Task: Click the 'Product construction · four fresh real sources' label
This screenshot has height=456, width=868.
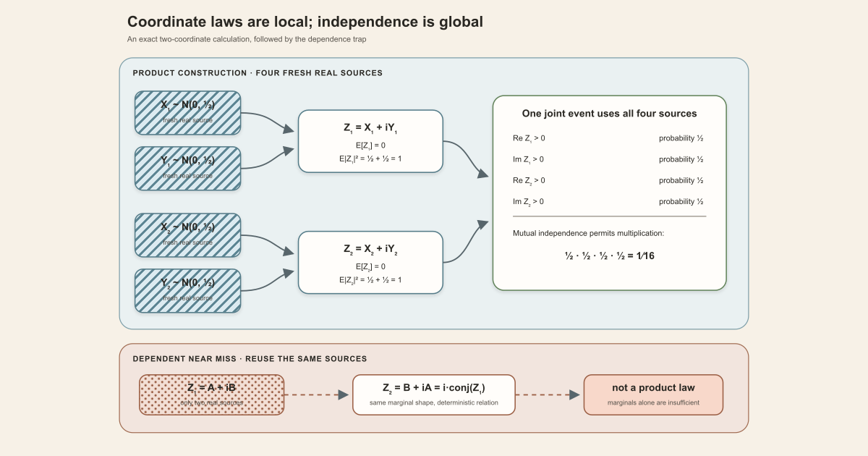Action: (x=258, y=73)
